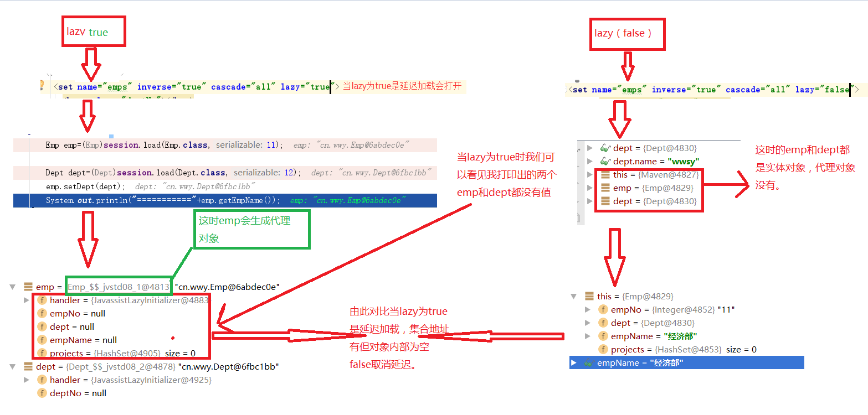Click the field icon of empNo = {Integer@4852}
Screen dimensions: 868x415
point(603,309)
